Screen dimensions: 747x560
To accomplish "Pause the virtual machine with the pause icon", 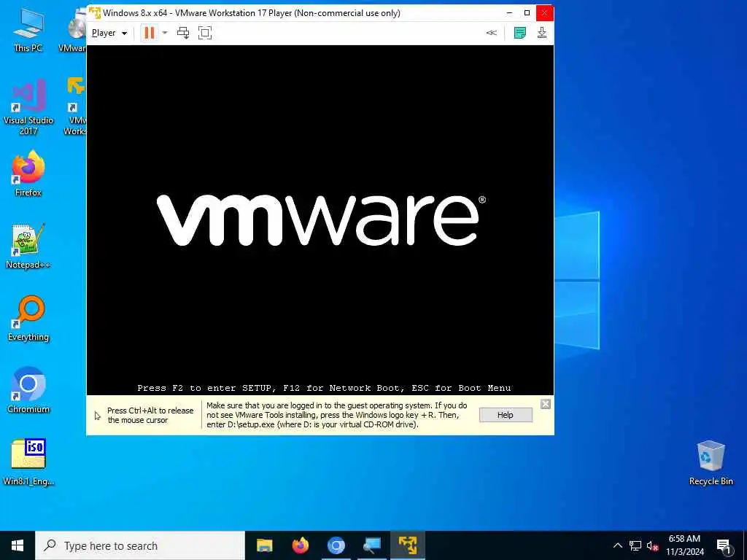I will 149,33.
